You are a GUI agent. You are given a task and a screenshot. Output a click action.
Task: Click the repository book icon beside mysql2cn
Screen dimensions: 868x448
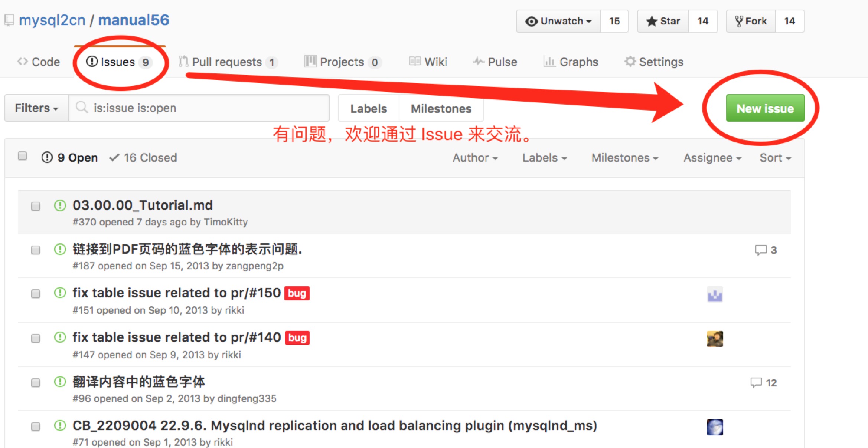(x=9, y=20)
